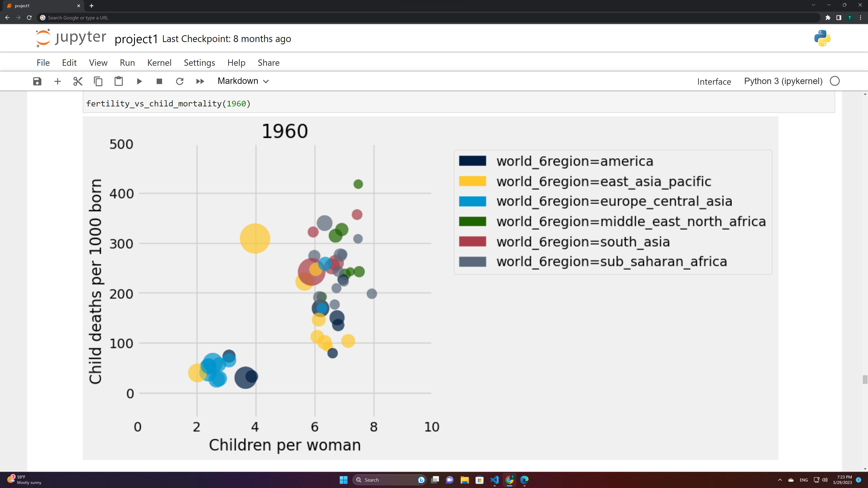Copy the cell using the copy icon
Viewport: 868px width, 488px height.
[98, 81]
